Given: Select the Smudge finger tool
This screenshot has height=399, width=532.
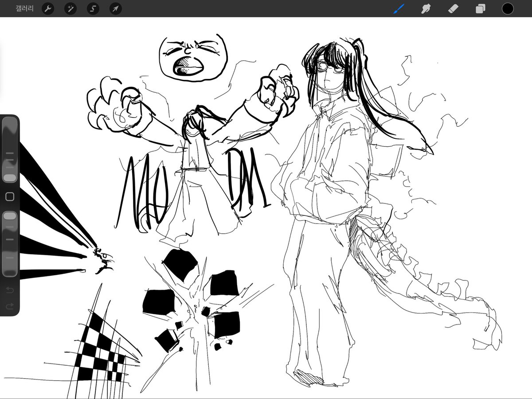Looking at the screenshot, I should (x=426, y=8).
